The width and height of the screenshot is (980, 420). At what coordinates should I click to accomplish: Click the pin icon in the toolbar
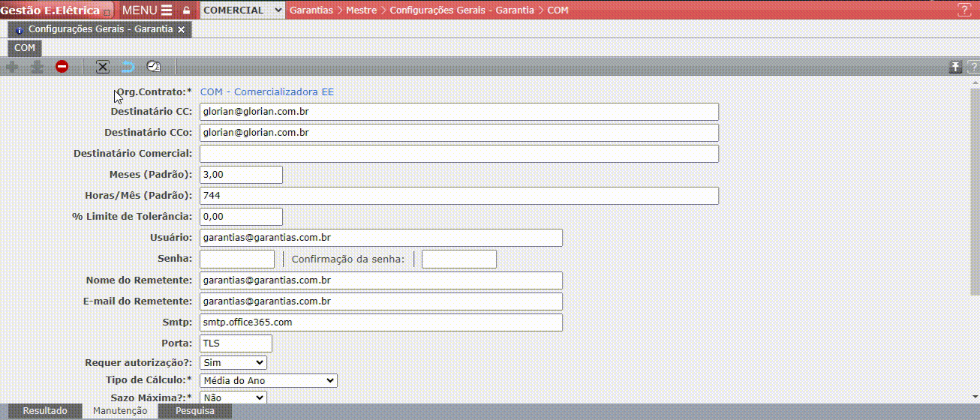tap(954, 67)
